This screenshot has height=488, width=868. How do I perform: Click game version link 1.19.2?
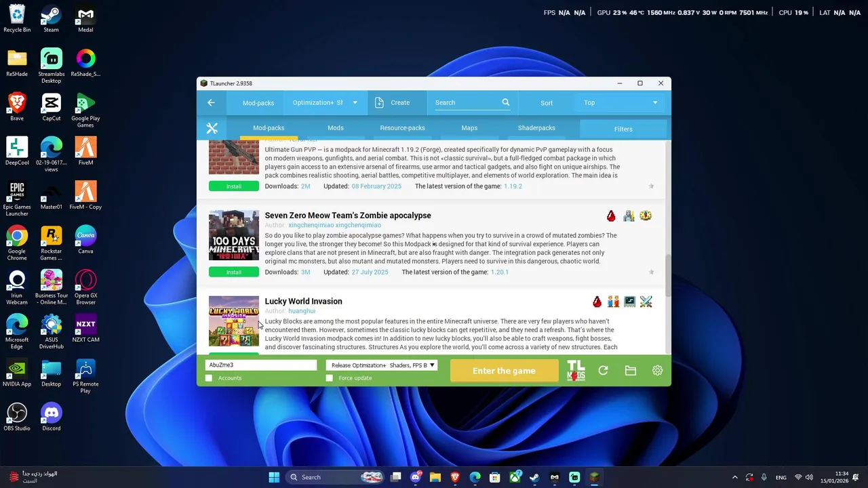click(x=513, y=186)
